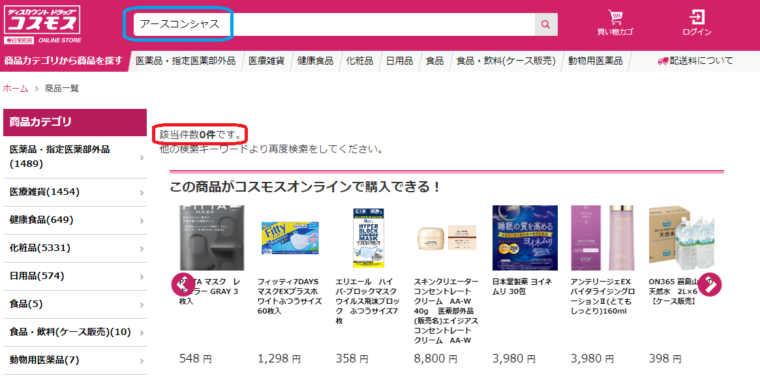Open the ヨイネムリ product image
Image resolution: width=760 pixels, height=382 pixels.
pos(525,238)
